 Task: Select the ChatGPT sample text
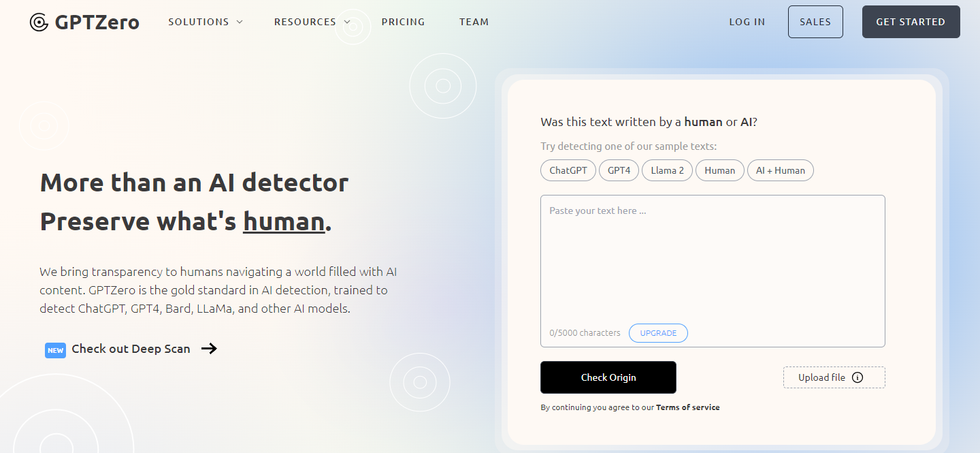(x=568, y=170)
